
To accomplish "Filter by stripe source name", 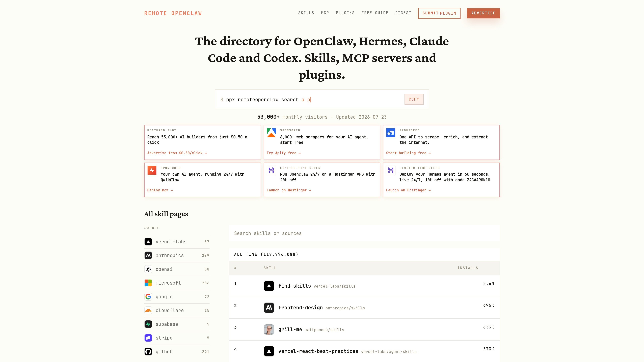I will [164, 338].
